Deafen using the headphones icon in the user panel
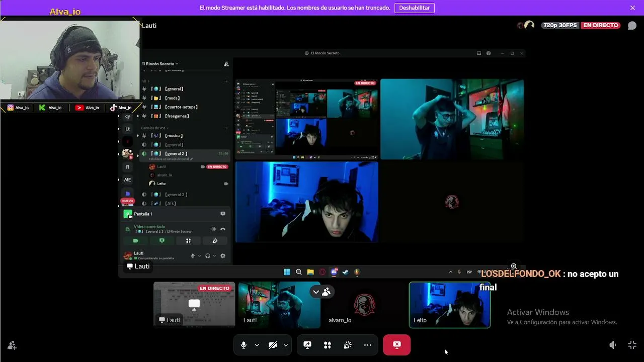 (208, 256)
